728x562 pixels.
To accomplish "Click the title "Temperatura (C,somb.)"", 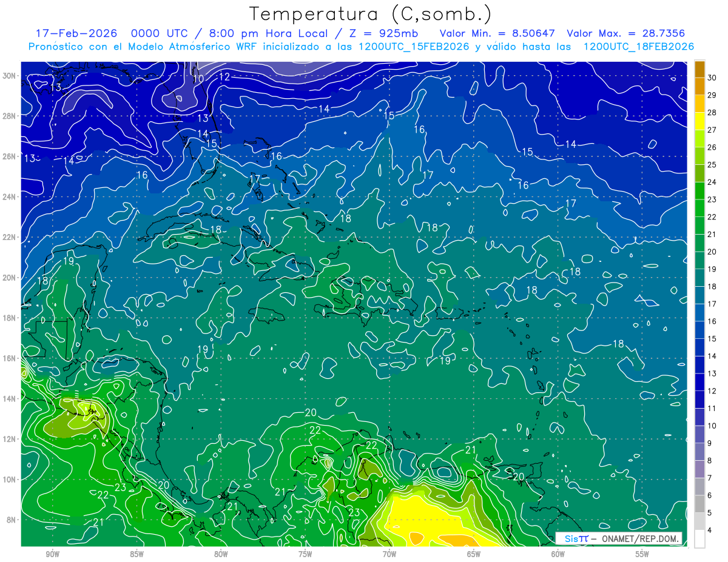I will (x=371, y=14).
